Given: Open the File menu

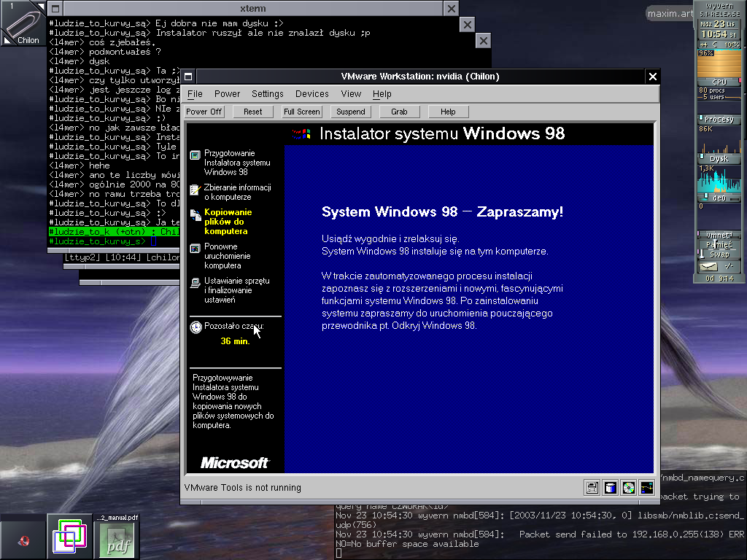Looking at the screenshot, I should [195, 94].
